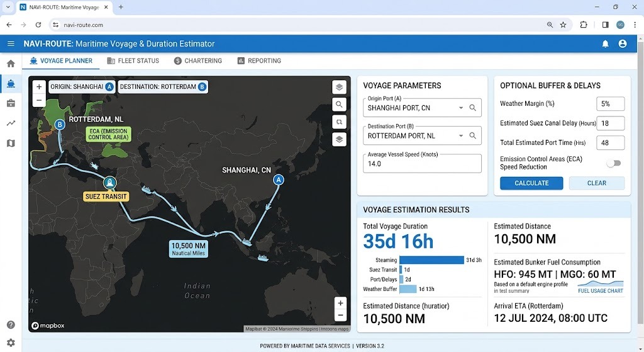Open the user account profile icon

tap(623, 43)
